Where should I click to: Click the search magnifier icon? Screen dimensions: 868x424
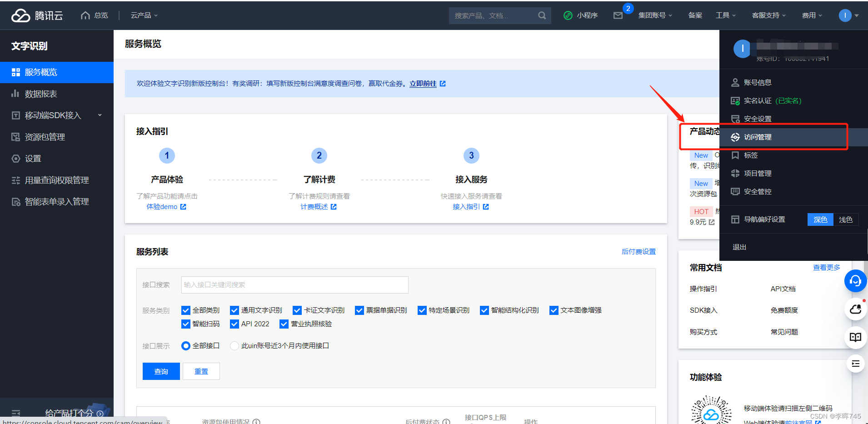point(542,15)
